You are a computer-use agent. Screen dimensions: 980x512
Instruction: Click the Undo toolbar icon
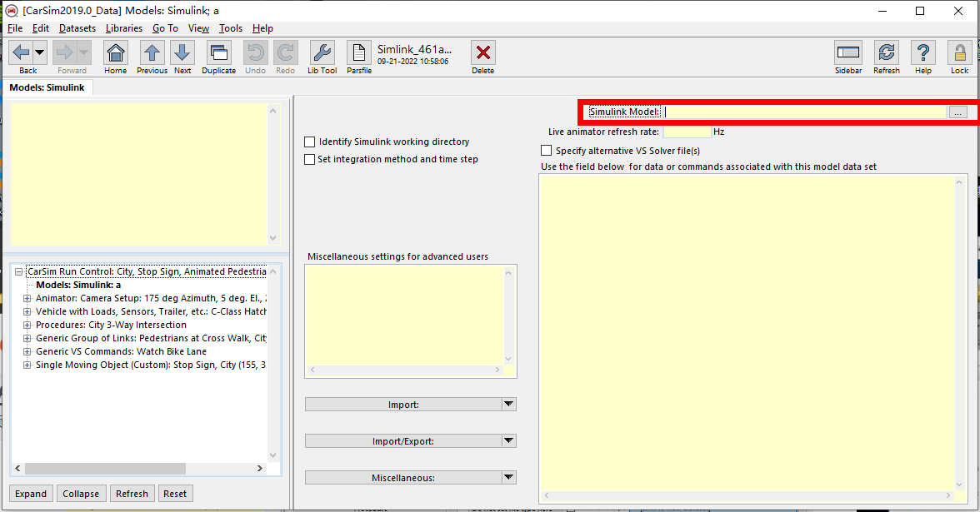(x=255, y=52)
